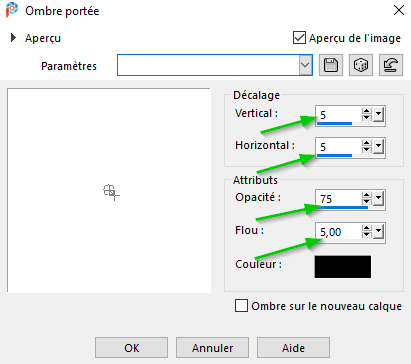Decrease the Horizontal offset with down arrow
411x364 pixels.
coord(366,149)
